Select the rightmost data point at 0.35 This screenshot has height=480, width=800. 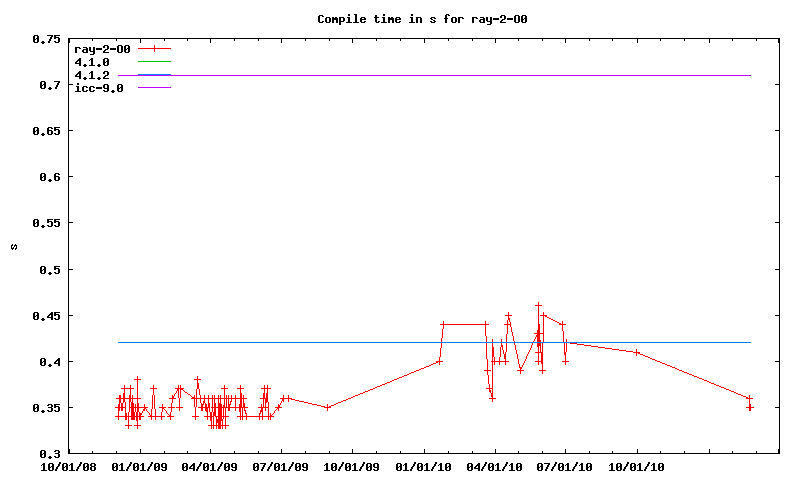click(x=750, y=407)
